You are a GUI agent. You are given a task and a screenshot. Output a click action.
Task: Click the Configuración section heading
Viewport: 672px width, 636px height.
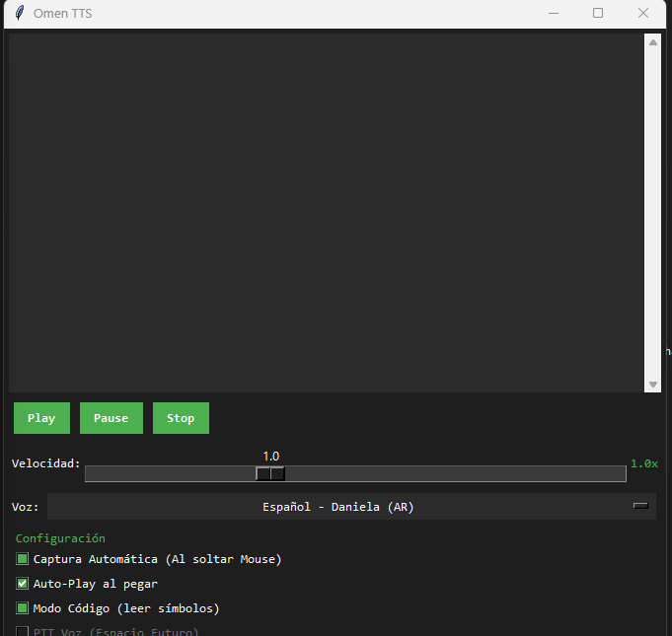[x=60, y=538]
